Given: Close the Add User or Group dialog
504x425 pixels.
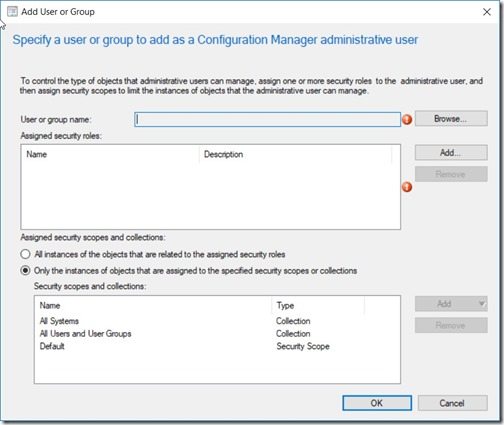Looking at the screenshot, I should click(487, 12).
